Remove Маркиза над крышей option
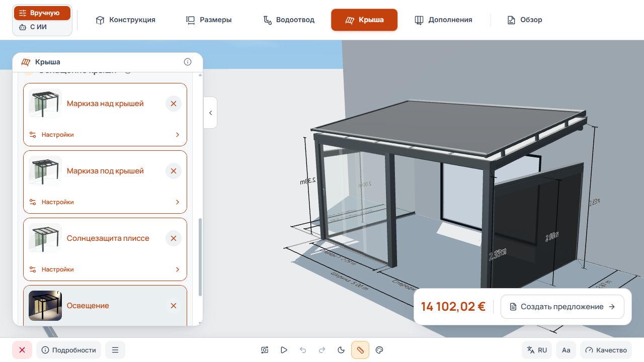 pos(174,104)
